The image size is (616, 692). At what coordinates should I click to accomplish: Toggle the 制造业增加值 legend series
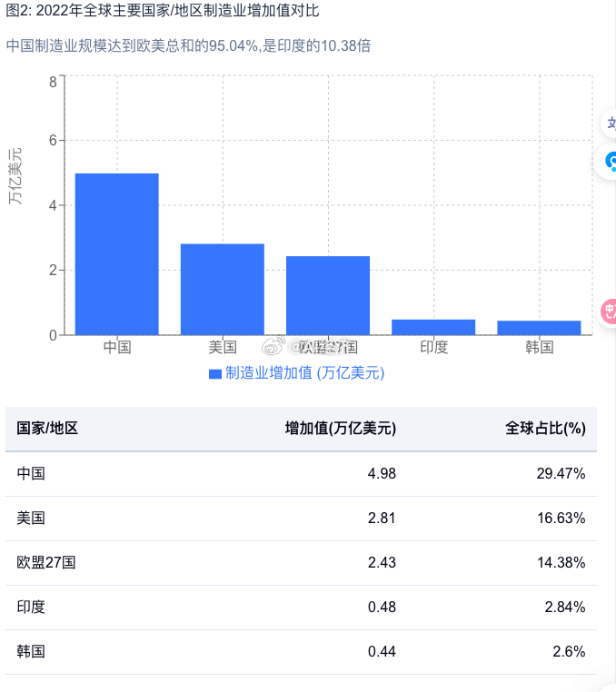point(296,373)
